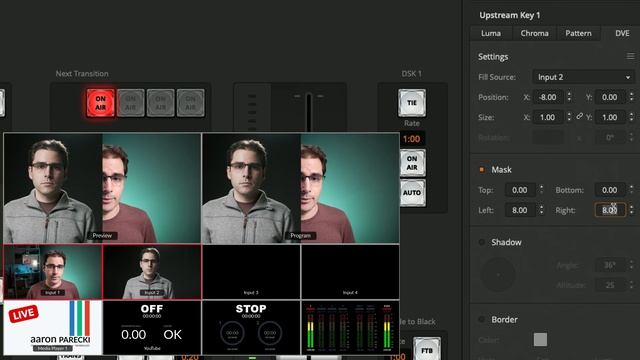Click the Position X stepper arrows
The width and height of the screenshot is (640, 360).
click(x=569, y=97)
